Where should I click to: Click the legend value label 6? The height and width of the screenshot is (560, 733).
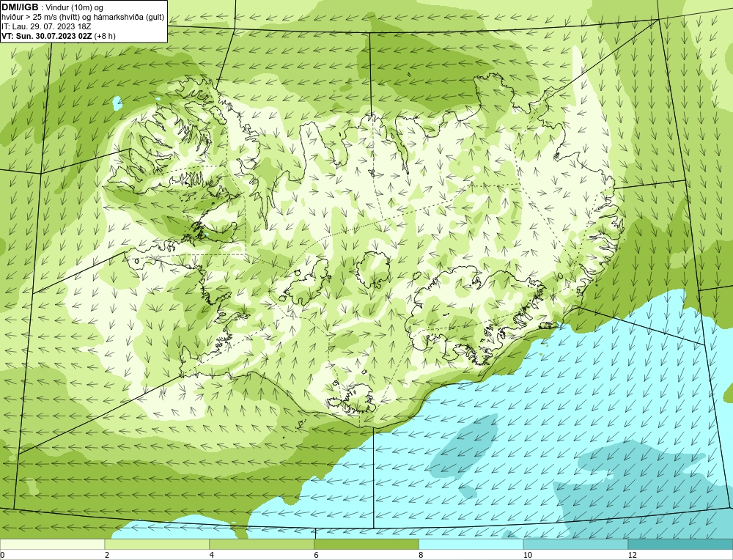pyautogui.click(x=317, y=555)
